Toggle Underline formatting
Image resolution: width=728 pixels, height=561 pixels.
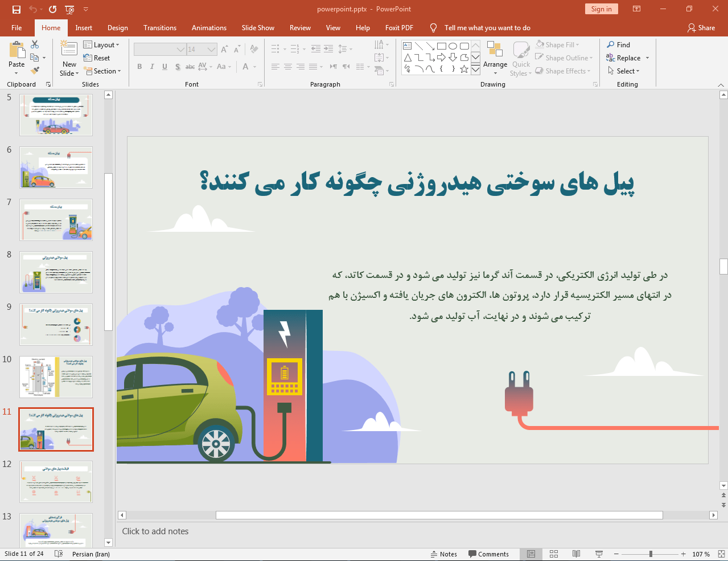click(x=164, y=67)
